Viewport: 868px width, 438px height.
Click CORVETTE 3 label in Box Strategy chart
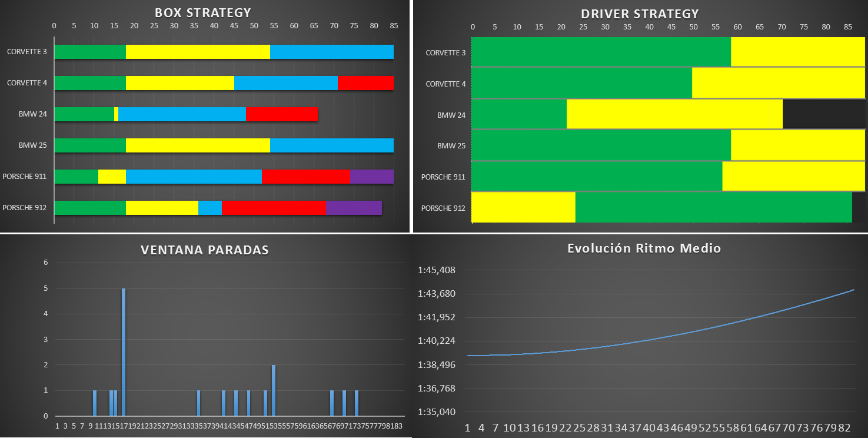(x=27, y=52)
